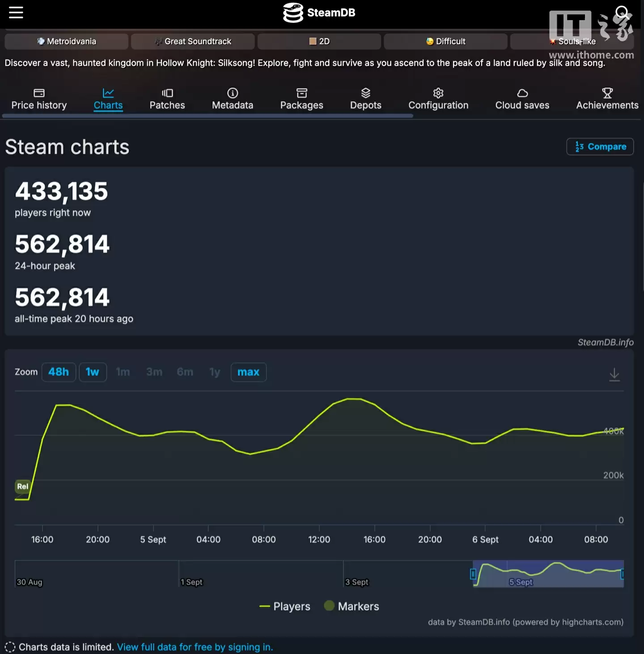Viewport: 644px width, 654px height.
Task: Click the 2D tag chip
Action: coord(319,41)
